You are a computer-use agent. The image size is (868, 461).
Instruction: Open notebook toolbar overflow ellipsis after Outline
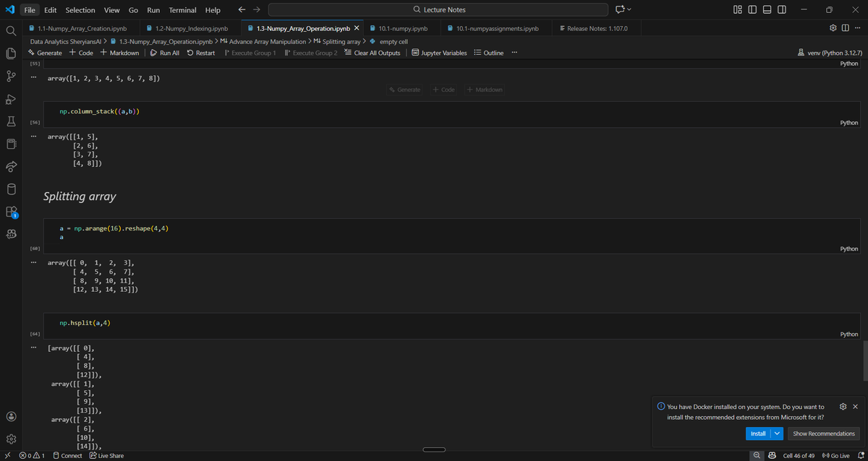pyautogui.click(x=514, y=53)
